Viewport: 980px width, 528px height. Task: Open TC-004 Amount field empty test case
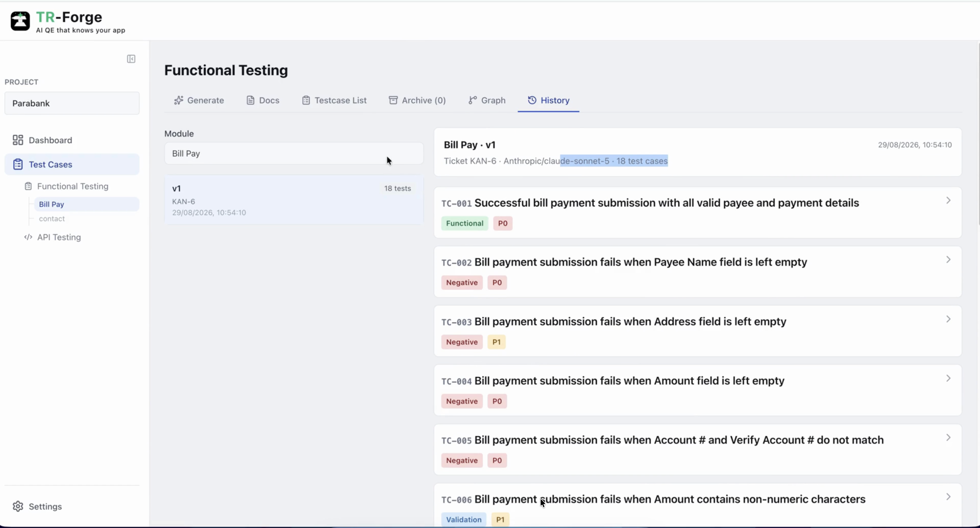point(698,390)
